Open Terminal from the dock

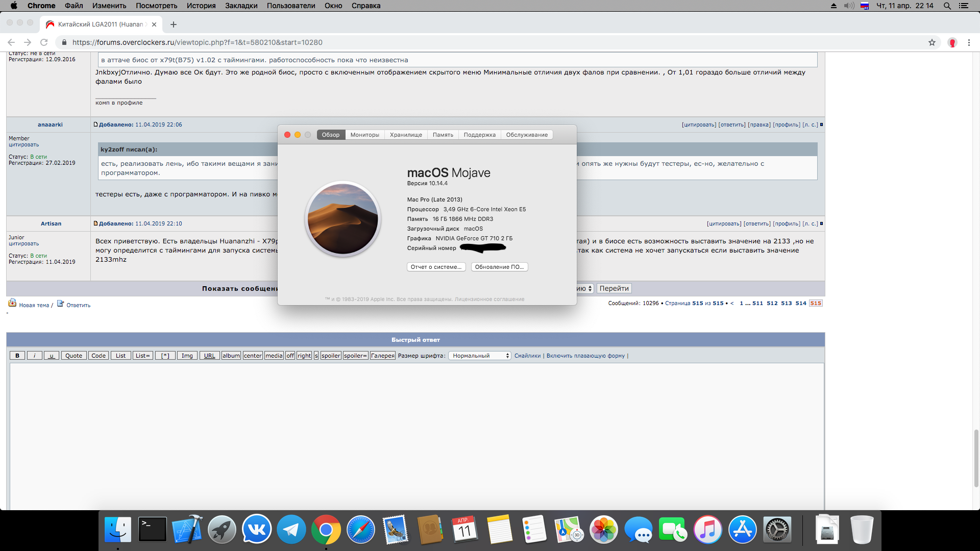tap(153, 530)
